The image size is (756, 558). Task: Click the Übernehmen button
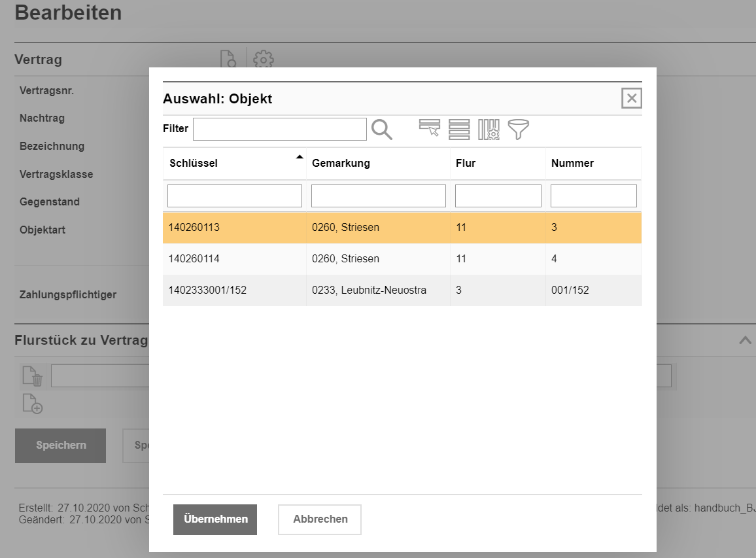point(215,519)
